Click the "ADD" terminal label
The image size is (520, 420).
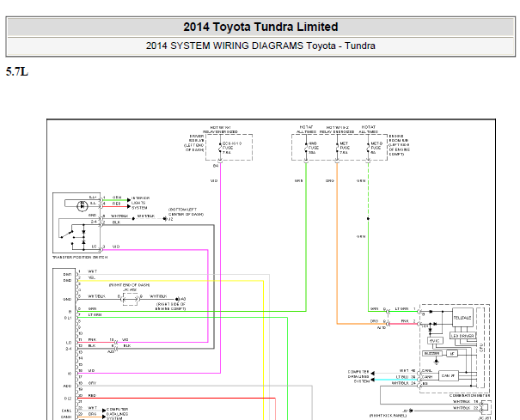67,387
